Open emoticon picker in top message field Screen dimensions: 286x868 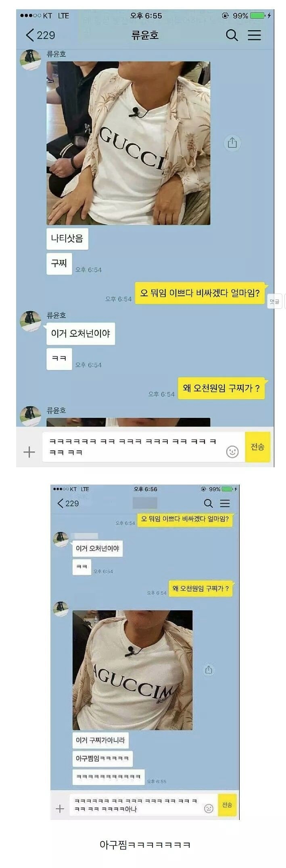tap(232, 452)
